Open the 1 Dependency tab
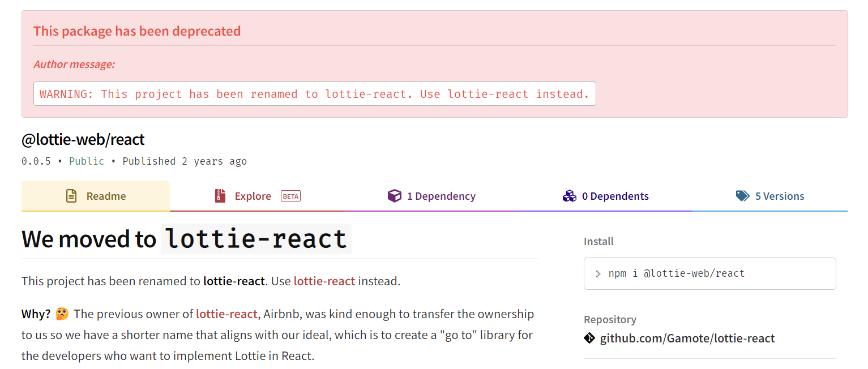The image size is (868, 369). [x=431, y=196]
